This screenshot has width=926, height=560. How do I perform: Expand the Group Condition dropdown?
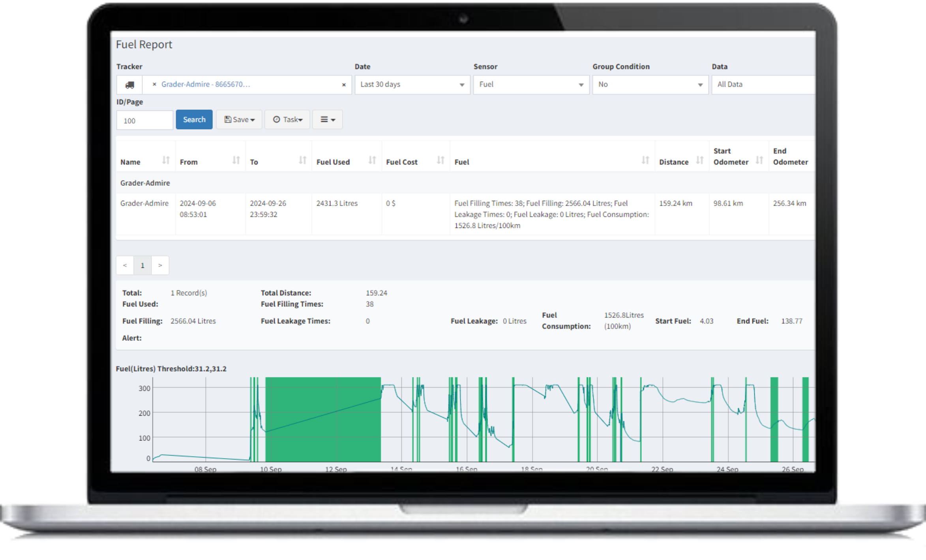point(650,85)
